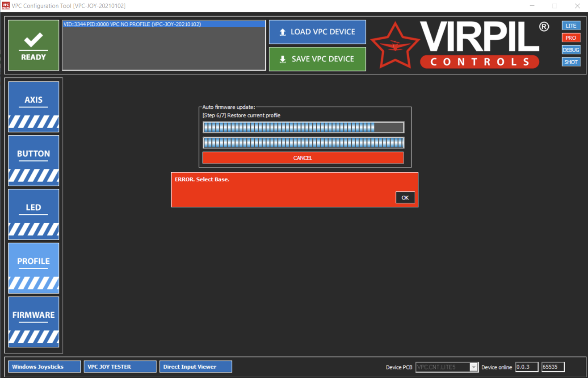Viewport: 588px width, 378px height.
Task: Click the SHOT button
Action: pyautogui.click(x=571, y=62)
